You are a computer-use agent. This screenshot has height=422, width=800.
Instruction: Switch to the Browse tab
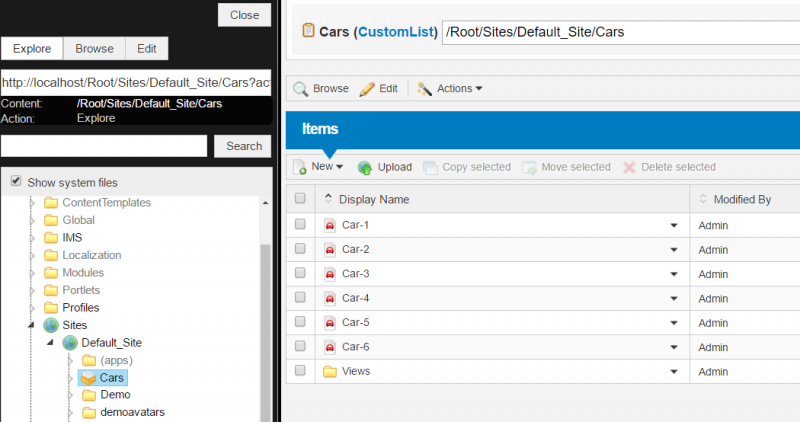coord(94,48)
